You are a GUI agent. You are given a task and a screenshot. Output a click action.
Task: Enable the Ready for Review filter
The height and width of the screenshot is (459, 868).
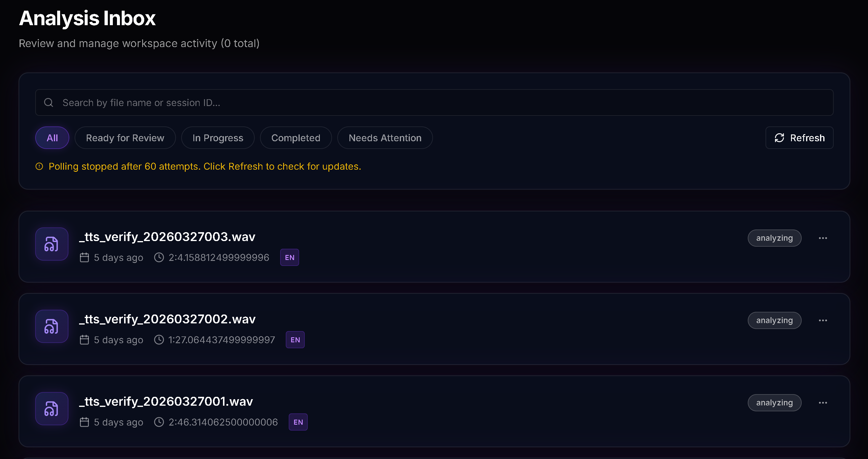point(125,137)
